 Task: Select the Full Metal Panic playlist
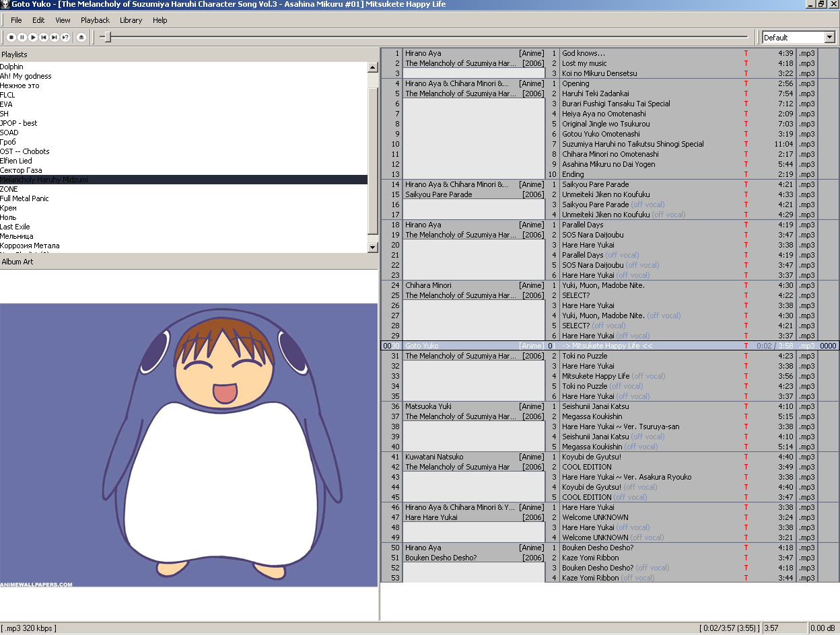pyautogui.click(x=184, y=198)
